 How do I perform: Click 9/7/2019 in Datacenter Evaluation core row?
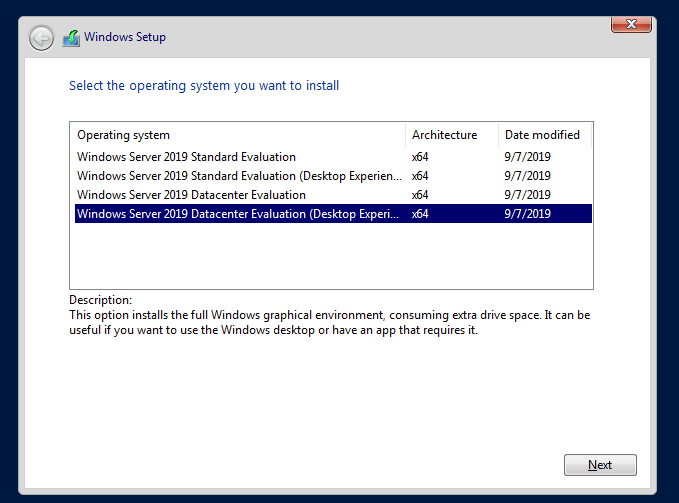point(527,195)
